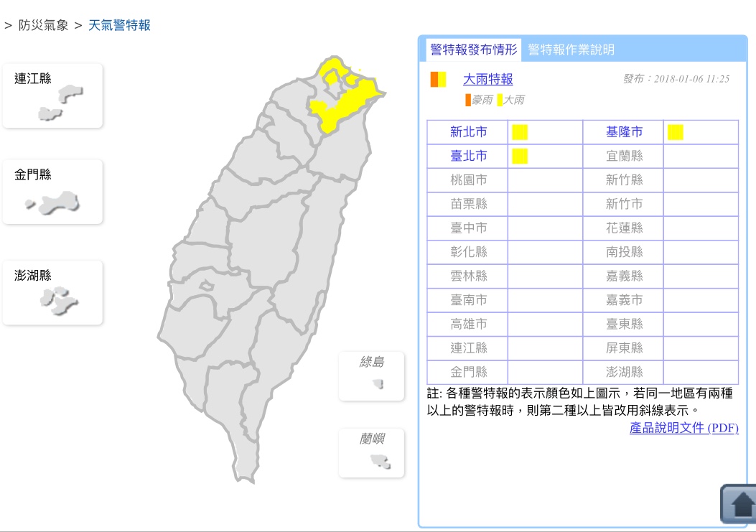
Task: Click 澎湖縣 in the warnings table
Action: click(x=624, y=373)
